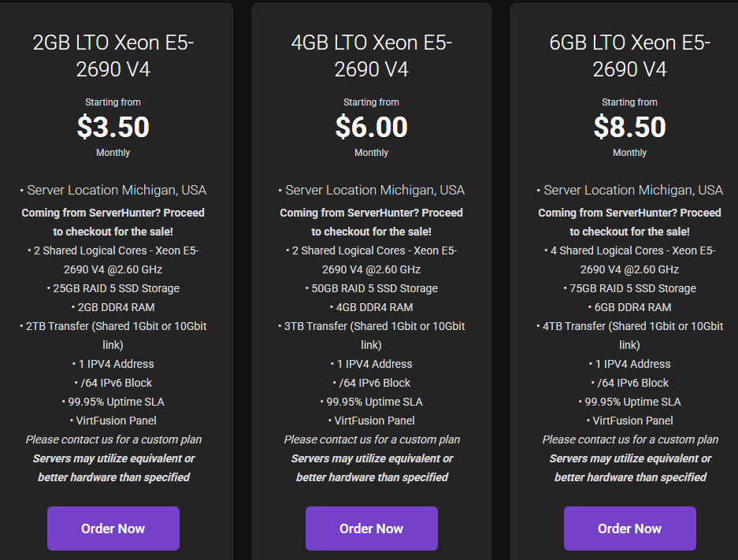Click the $3.50 monthly price

(113, 127)
